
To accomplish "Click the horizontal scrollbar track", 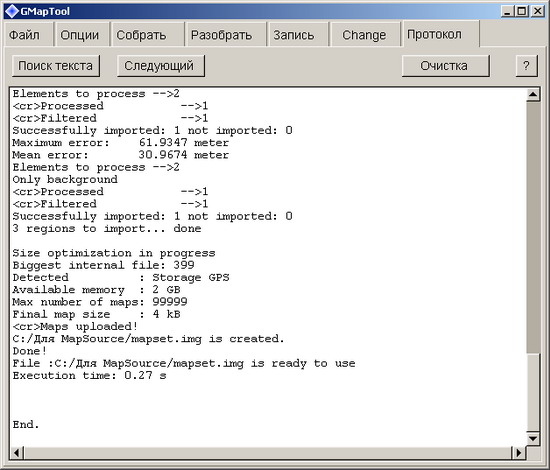I will [x=268, y=453].
